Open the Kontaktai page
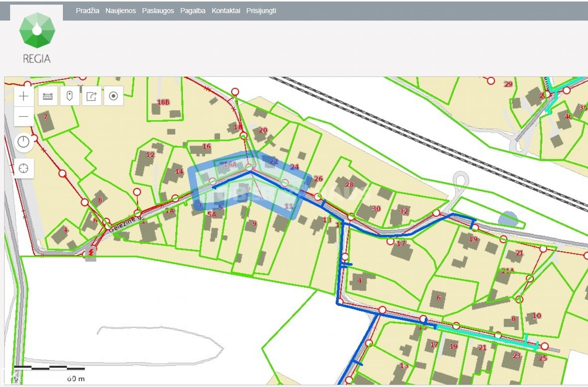 click(x=226, y=11)
